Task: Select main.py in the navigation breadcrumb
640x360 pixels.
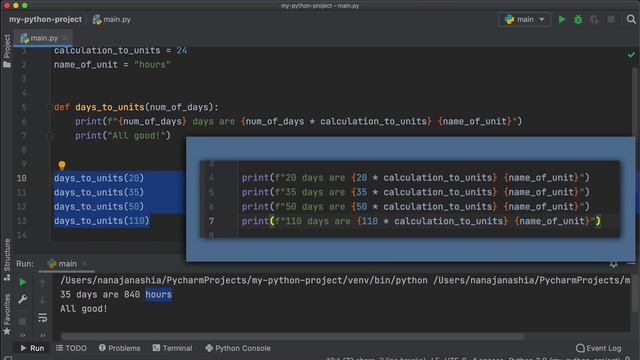Action: click(x=112, y=19)
